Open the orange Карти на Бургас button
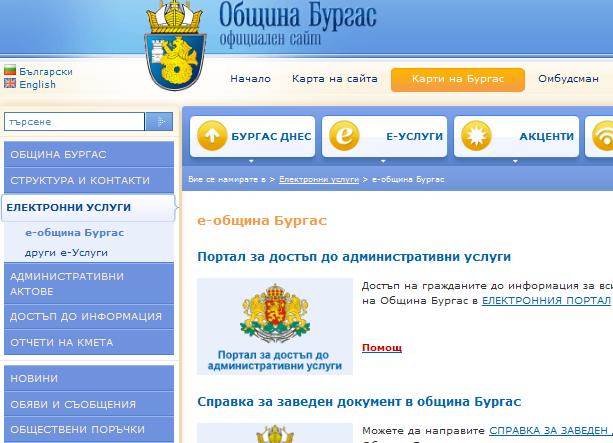Image resolution: width=613 pixels, height=443 pixels. (x=458, y=80)
